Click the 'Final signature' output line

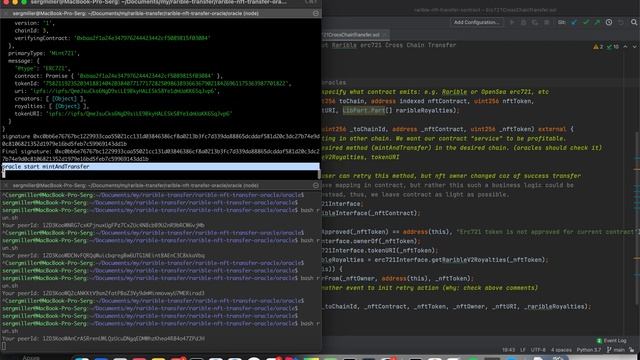(x=161, y=155)
